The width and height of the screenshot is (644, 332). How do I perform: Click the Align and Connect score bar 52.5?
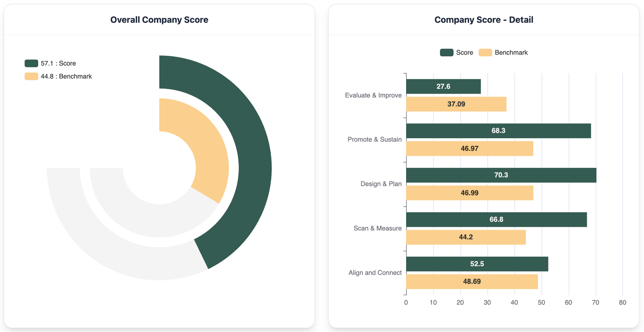(477, 264)
